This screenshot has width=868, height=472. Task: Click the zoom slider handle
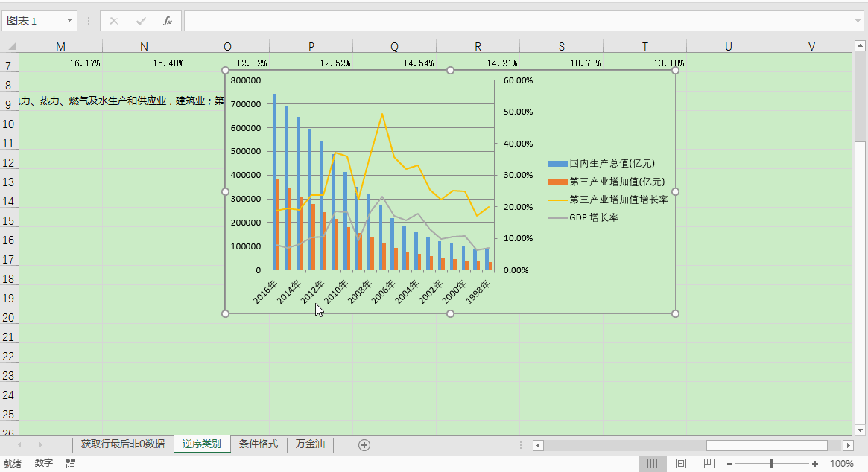point(772,464)
